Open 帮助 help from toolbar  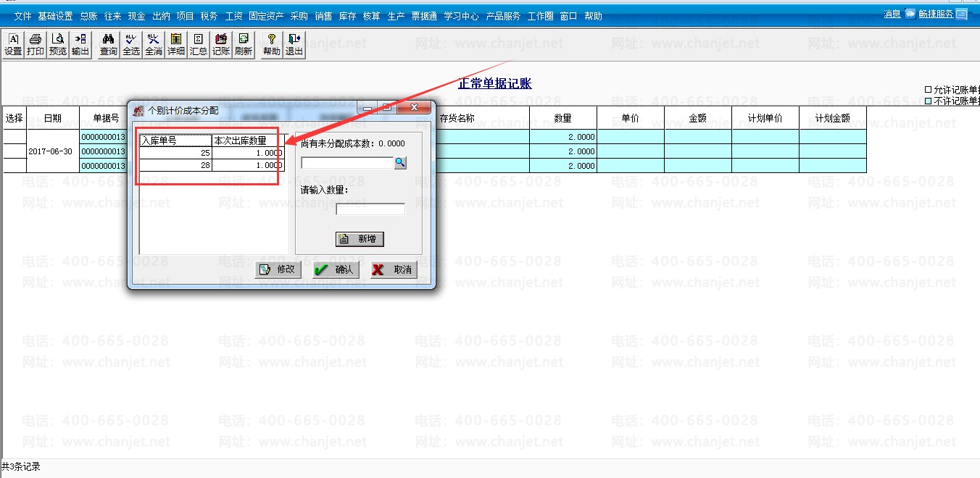(272, 45)
